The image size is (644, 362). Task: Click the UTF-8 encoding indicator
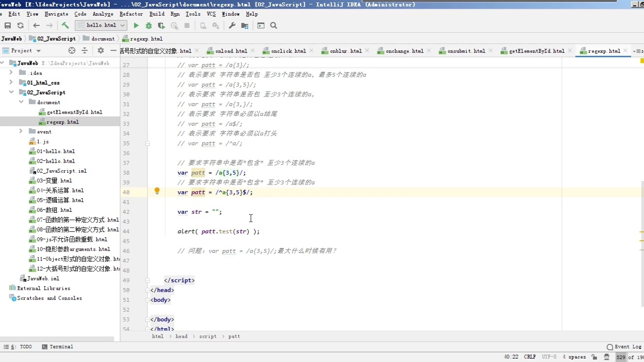pos(549,357)
